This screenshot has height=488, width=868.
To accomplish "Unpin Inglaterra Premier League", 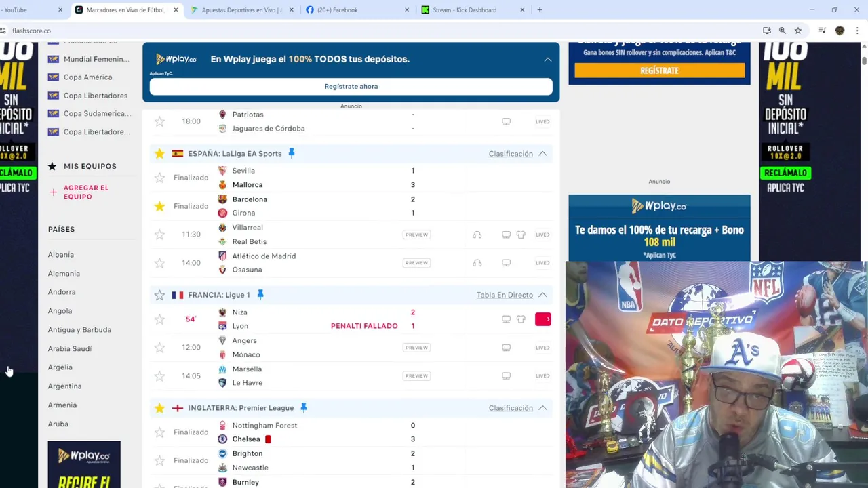I will (304, 407).
